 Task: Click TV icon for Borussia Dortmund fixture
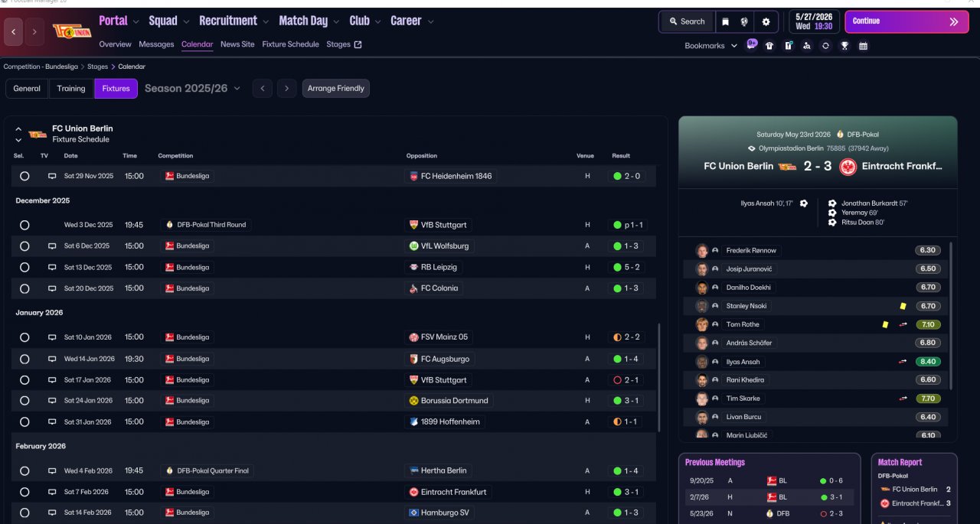point(52,400)
